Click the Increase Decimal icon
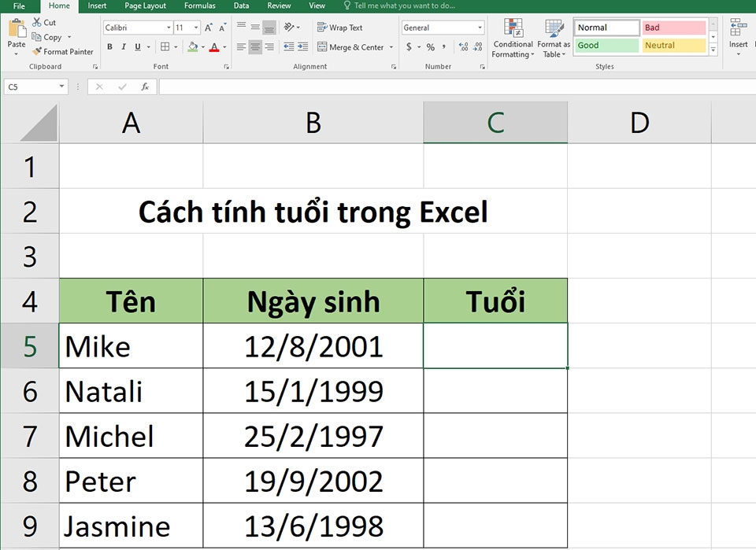The height and width of the screenshot is (550, 756). point(464,46)
